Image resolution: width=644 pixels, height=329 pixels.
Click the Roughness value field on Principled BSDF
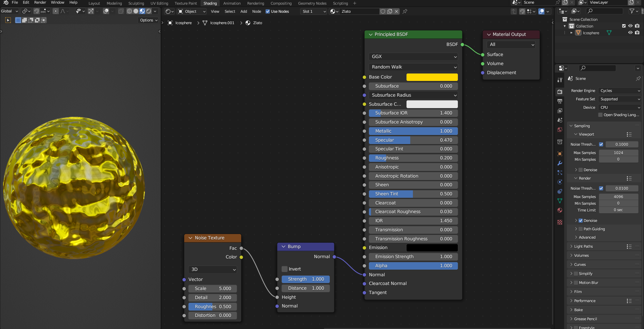[x=413, y=158]
